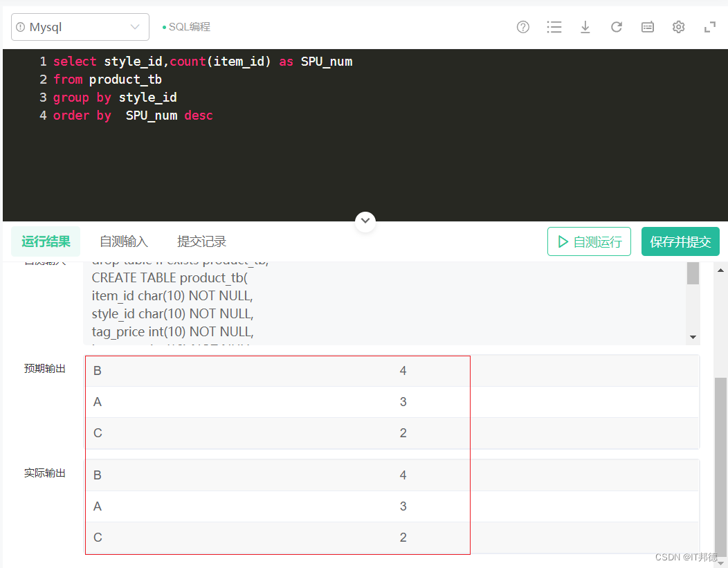Switch to the 运行结果 tab
728x568 pixels.
point(46,241)
